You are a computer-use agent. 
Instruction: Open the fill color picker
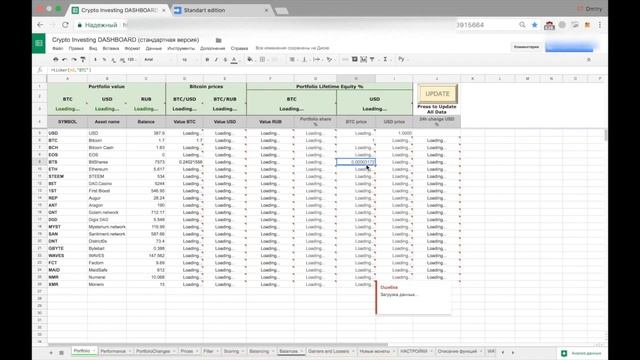(x=250, y=60)
